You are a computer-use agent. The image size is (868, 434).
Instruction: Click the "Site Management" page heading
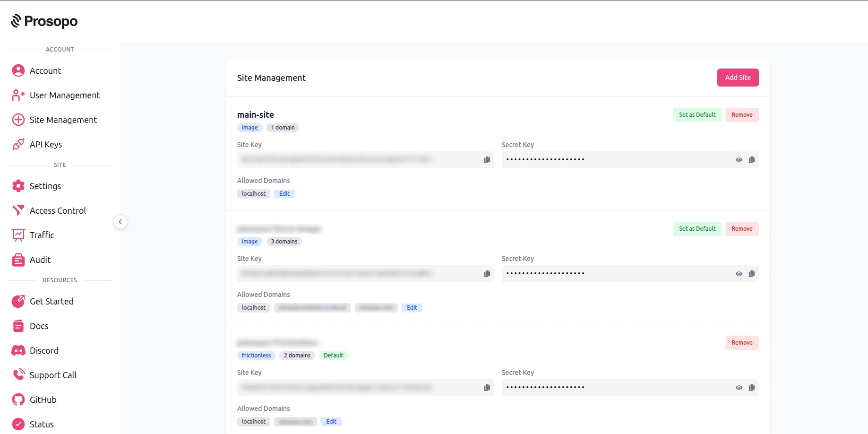pyautogui.click(x=271, y=78)
